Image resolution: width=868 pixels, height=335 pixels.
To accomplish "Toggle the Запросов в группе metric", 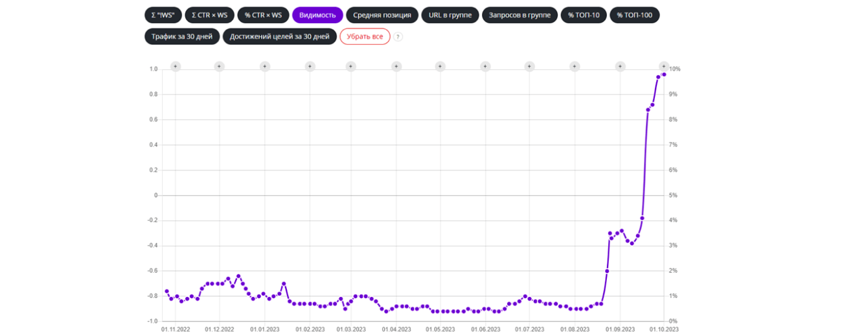I will tap(520, 15).
